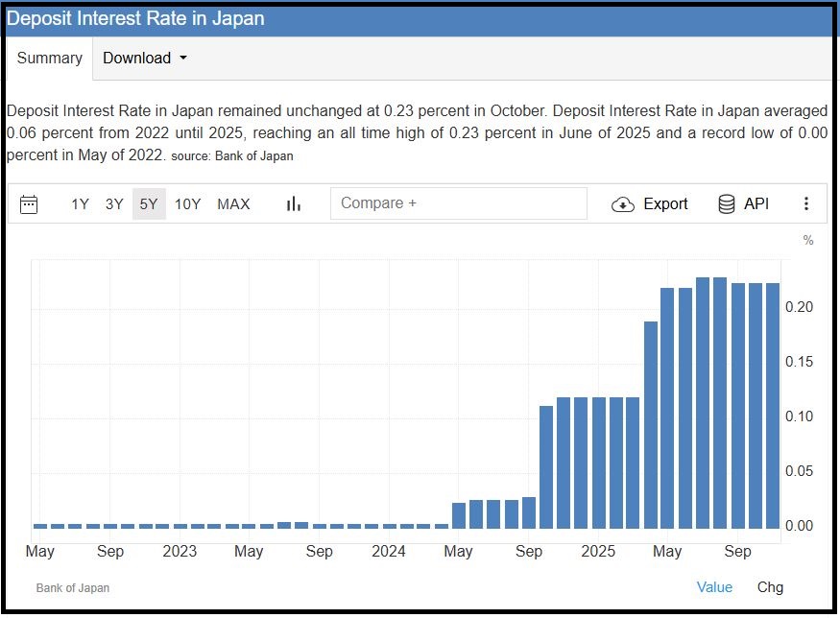Viewport: 840px width, 618px height.
Task: Switch chart to Chg view
Action: [770, 587]
